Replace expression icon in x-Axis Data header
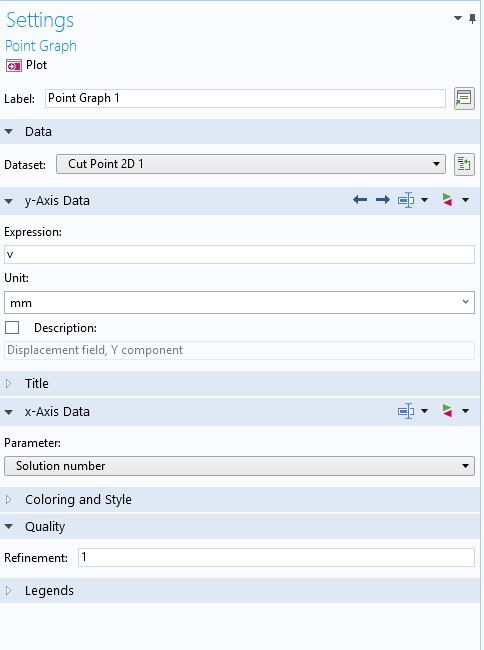This screenshot has height=650, width=484. click(447, 411)
